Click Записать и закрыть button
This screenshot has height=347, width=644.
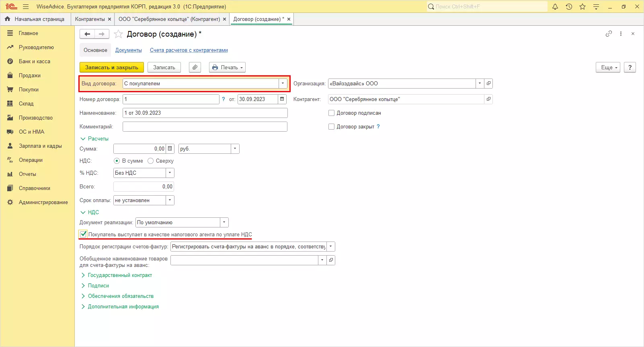[112, 67]
